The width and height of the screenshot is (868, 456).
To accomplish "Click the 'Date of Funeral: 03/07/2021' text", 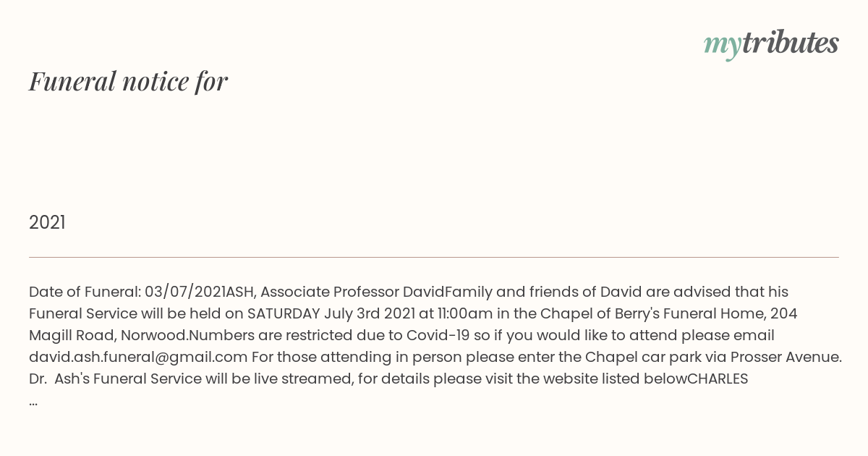I will coord(127,292).
